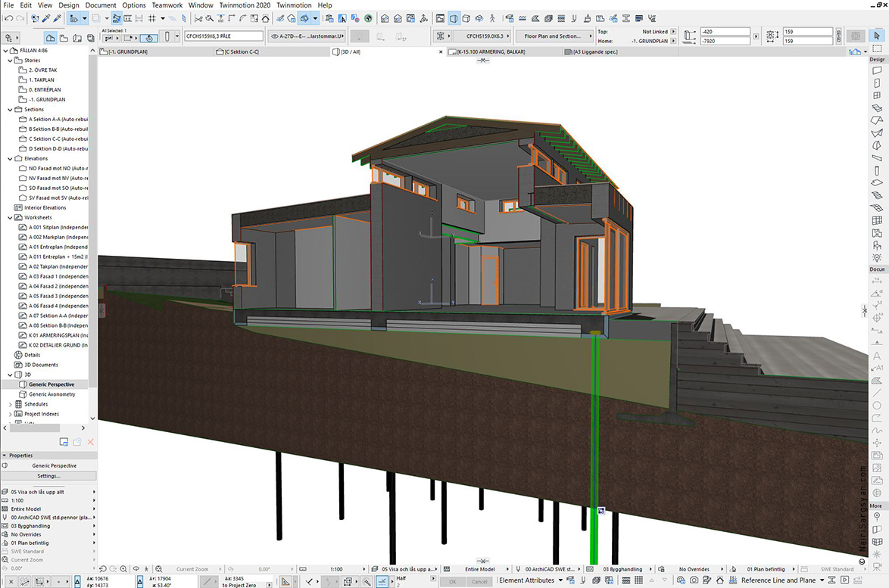Click the red delete X below navigator
This screenshot has width=889, height=588.
point(90,442)
